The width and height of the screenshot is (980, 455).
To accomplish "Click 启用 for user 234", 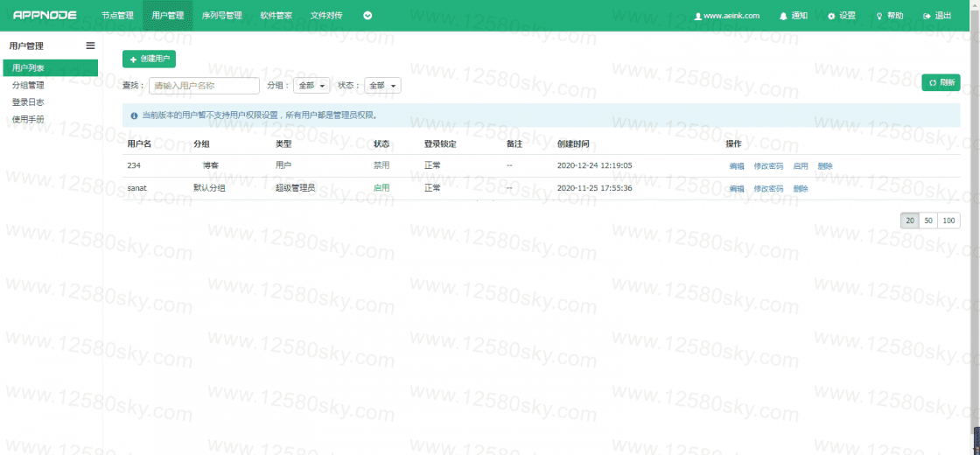I will tap(801, 166).
